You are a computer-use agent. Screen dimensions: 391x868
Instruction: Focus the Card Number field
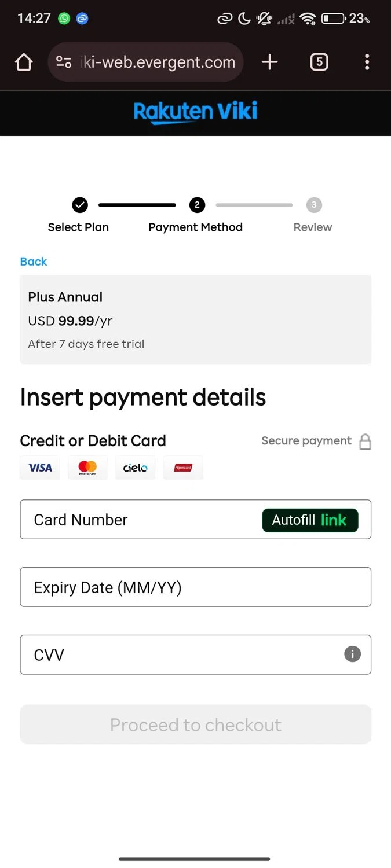(x=139, y=520)
